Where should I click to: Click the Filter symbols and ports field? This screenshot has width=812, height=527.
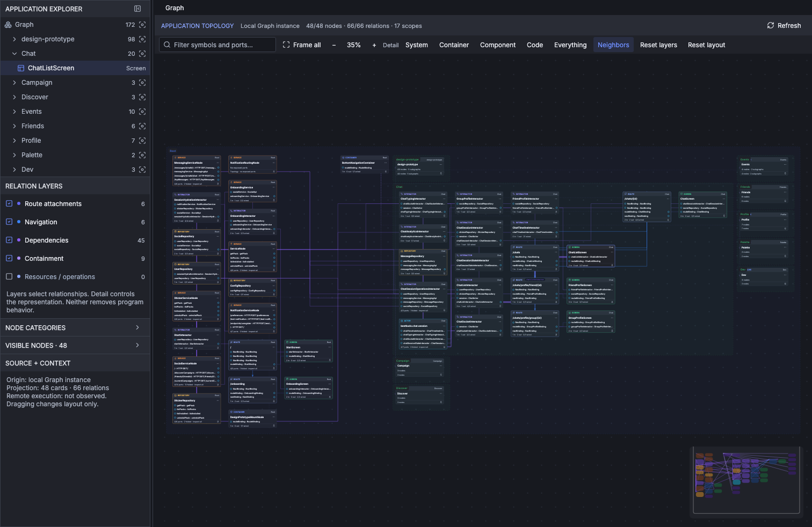[x=218, y=45]
